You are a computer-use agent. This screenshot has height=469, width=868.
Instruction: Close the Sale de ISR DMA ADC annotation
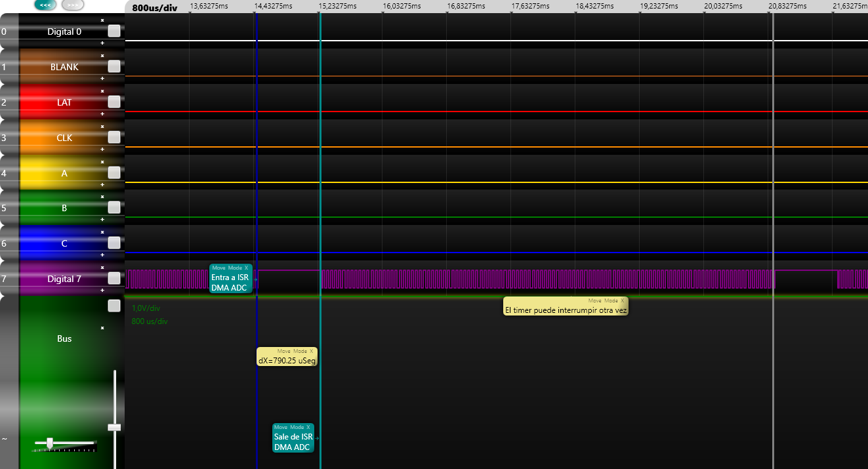[308, 427]
